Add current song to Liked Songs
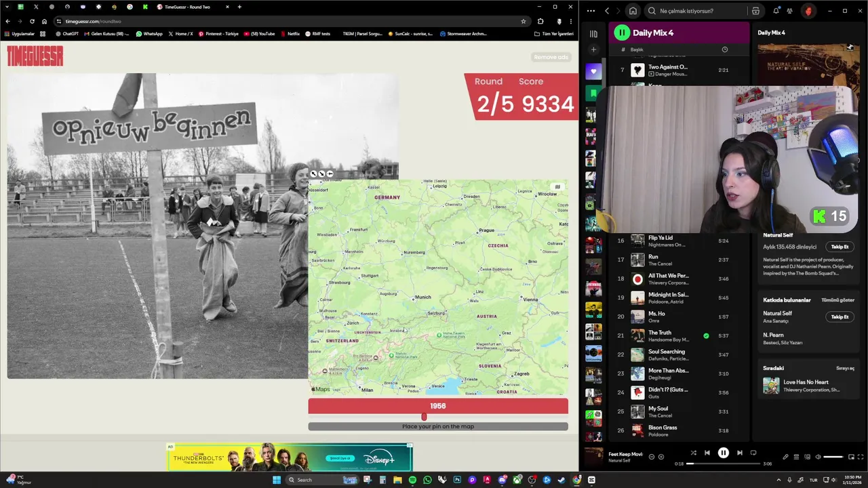 [x=661, y=457]
